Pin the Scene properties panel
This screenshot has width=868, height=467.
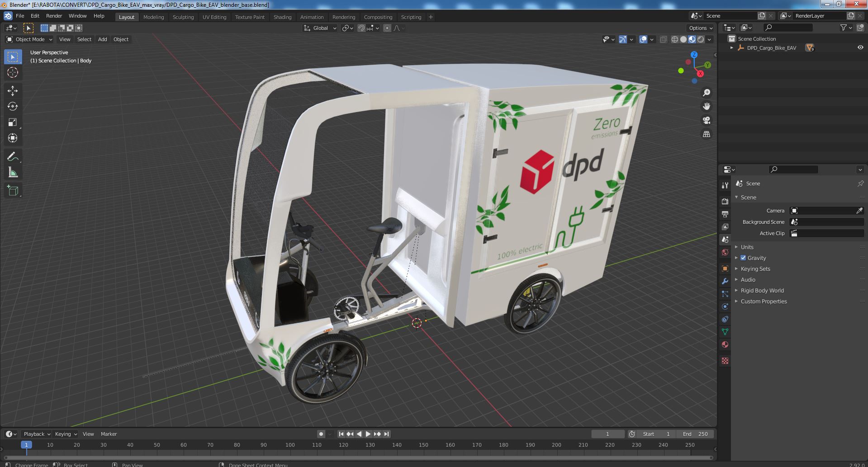(860, 184)
